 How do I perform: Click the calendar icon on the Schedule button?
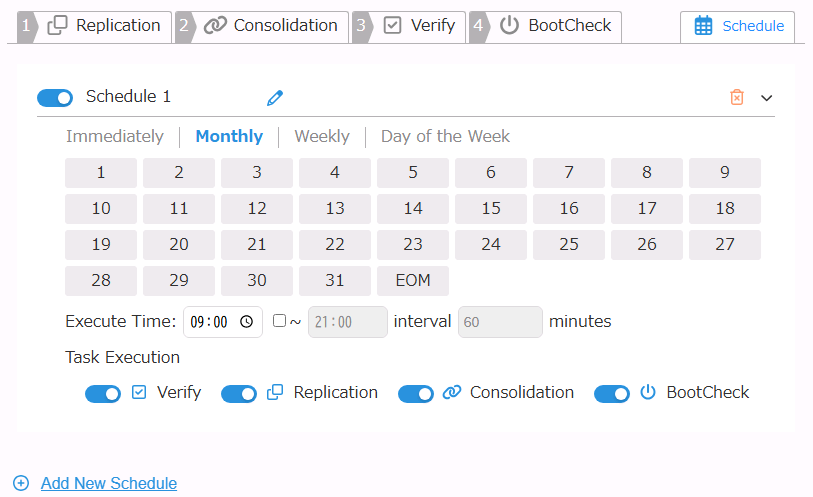click(704, 26)
